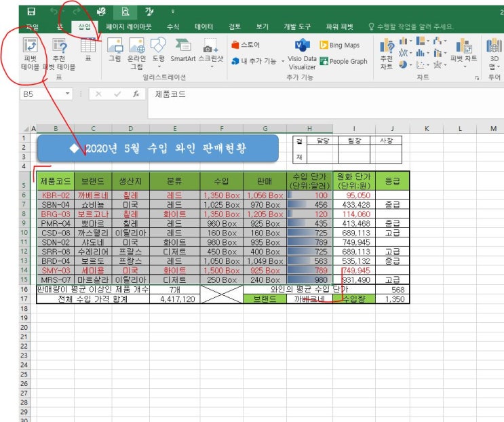Select cell KBR-02
The image size is (504, 422).
point(56,195)
